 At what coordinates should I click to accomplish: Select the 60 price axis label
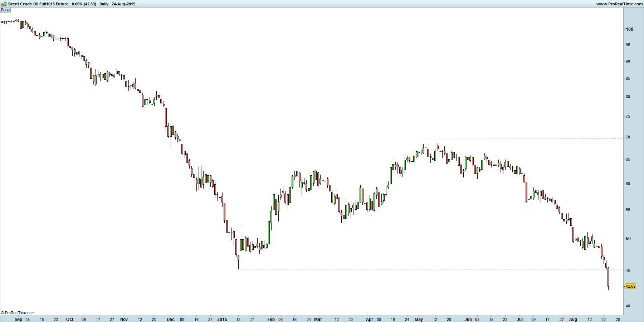coord(628,184)
